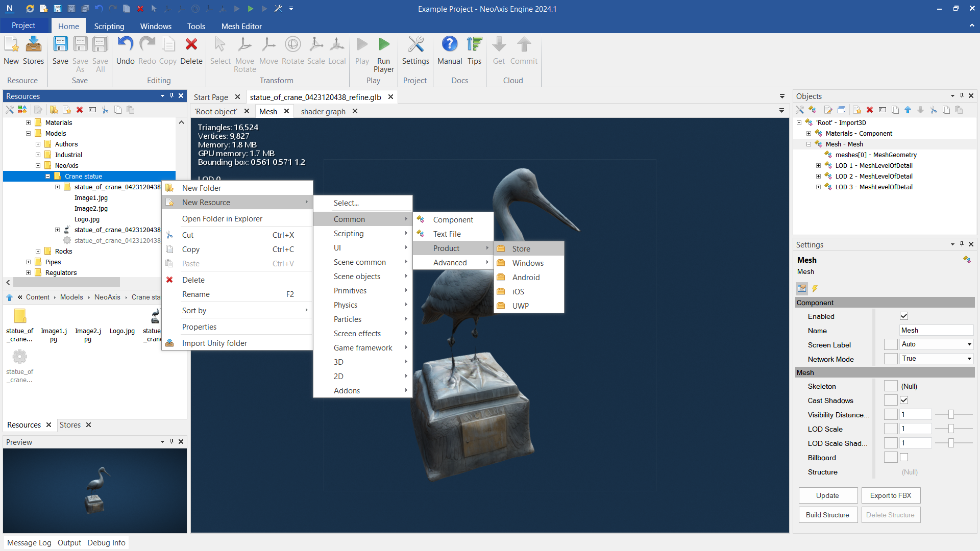Toggle Cast Shadows checkbox
The image size is (980, 551).
pos(904,400)
